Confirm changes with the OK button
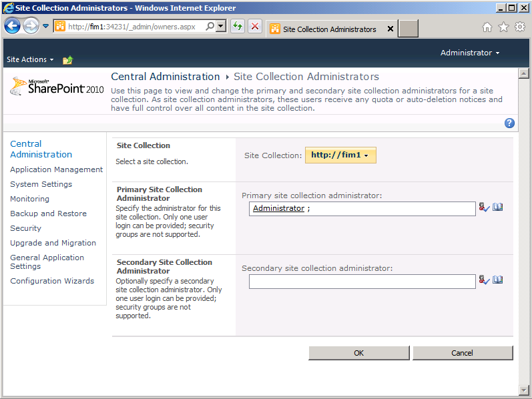 (x=359, y=353)
